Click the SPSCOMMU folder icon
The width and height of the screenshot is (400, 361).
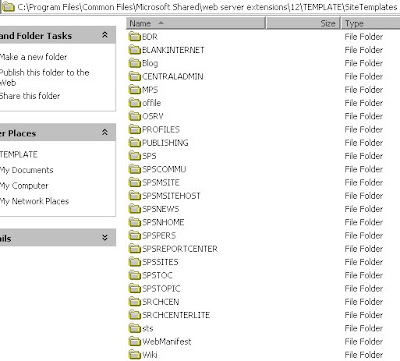tap(135, 169)
